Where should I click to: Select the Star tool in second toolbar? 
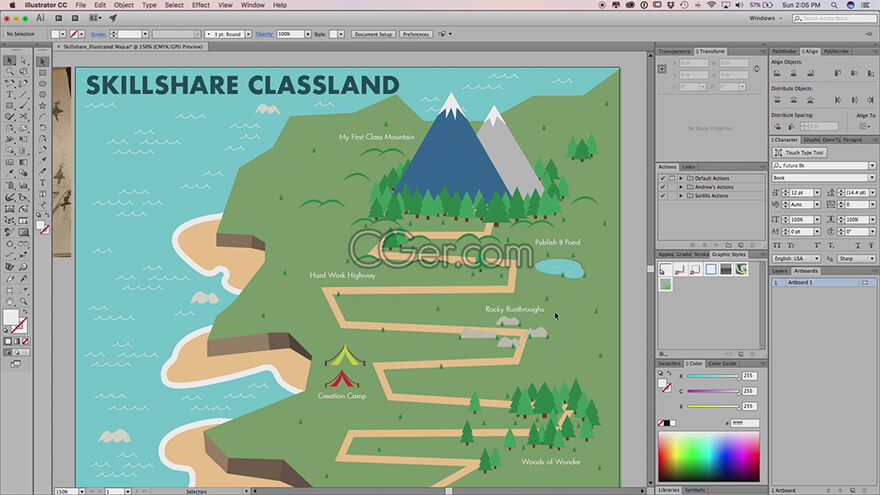[x=43, y=106]
